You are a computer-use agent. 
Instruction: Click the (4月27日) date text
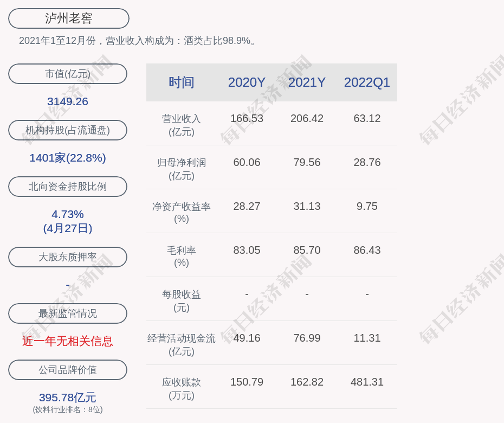pyautogui.click(x=68, y=228)
